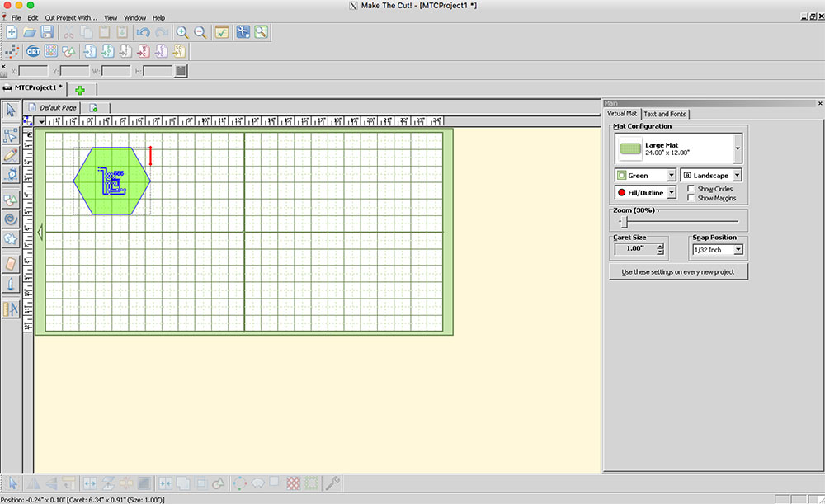Click the green magnifier preview icon
825x504 pixels.
(x=261, y=33)
